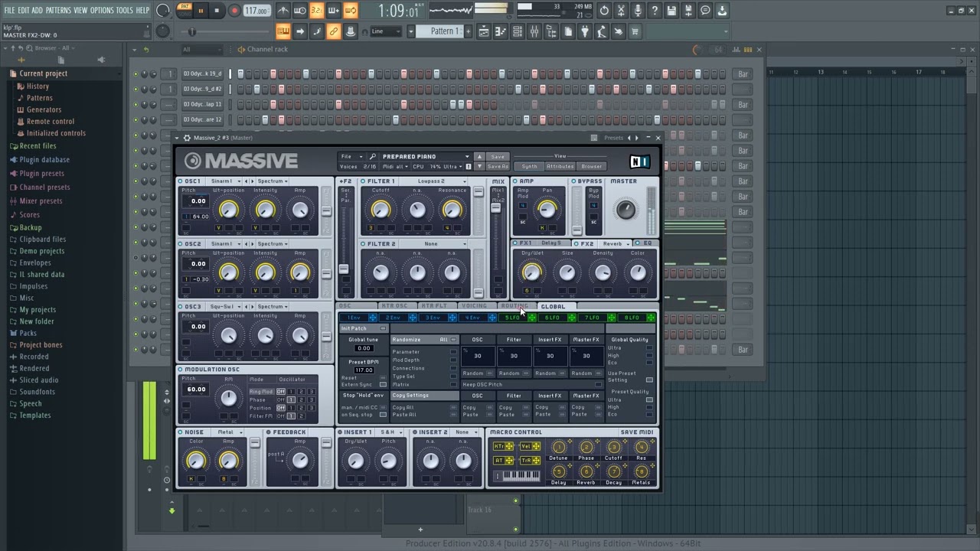Expand the Current project tree item
The width and height of the screenshot is (980, 551).
43,73
